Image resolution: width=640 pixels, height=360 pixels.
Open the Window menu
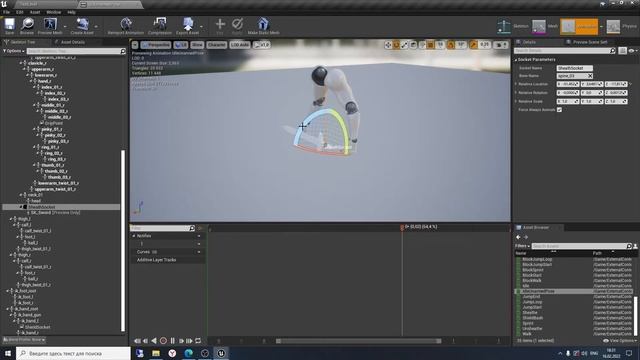pos(53,12)
